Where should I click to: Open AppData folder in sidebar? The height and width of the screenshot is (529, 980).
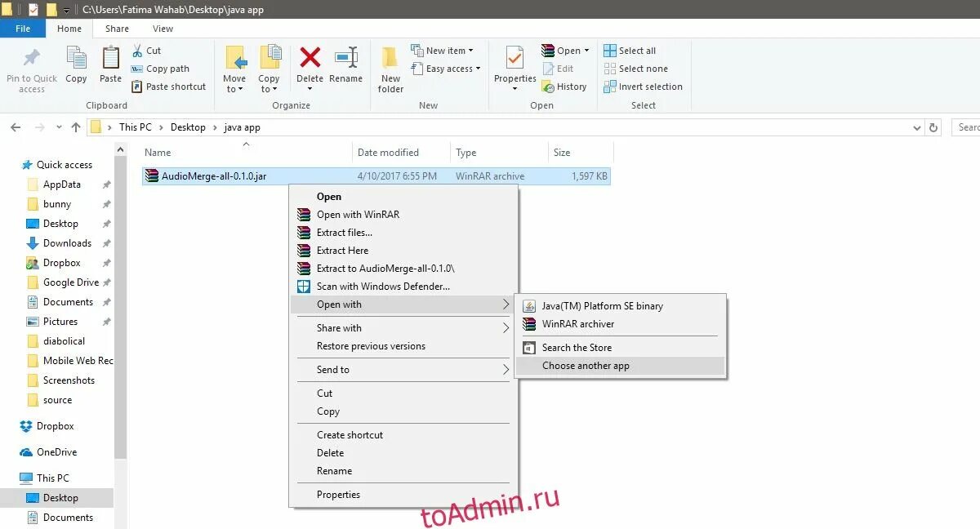coord(61,184)
